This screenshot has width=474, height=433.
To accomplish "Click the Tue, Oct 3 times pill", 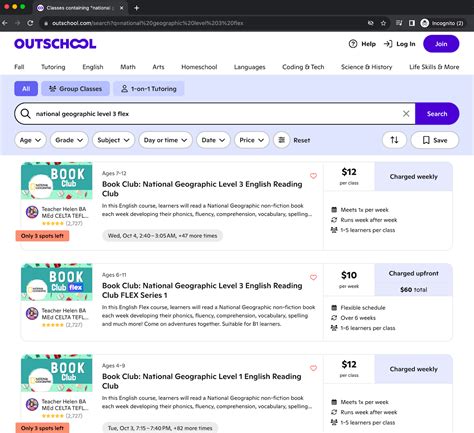I will click(160, 428).
